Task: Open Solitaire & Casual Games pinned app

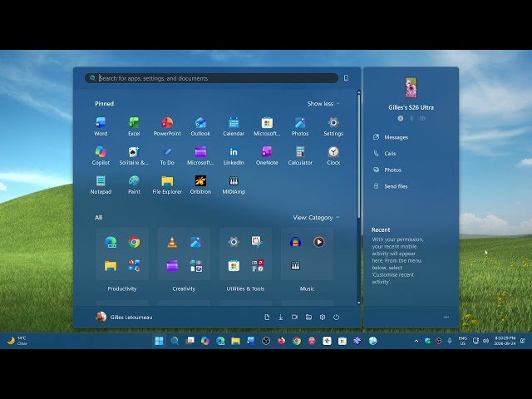Action: point(134,155)
